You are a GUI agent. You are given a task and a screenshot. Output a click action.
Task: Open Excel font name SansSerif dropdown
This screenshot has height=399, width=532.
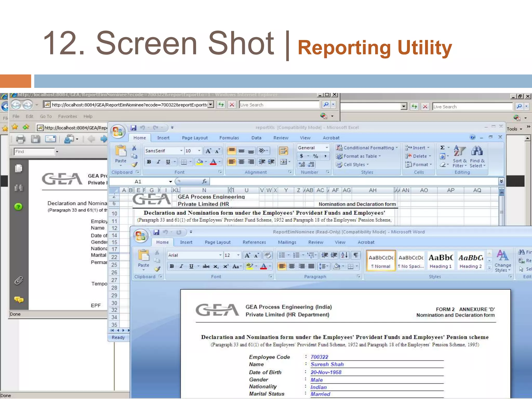click(181, 151)
